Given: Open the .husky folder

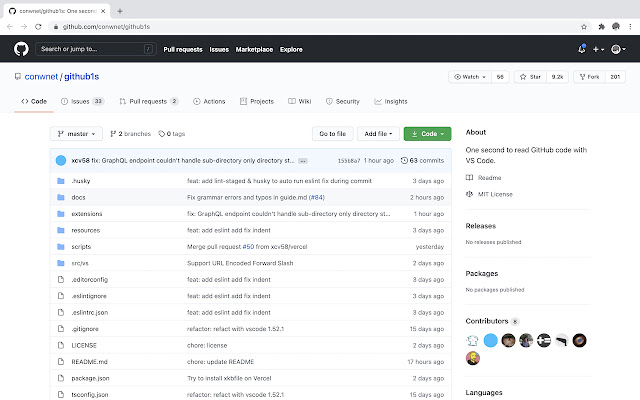Looking at the screenshot, I should [x=81, y=181].
